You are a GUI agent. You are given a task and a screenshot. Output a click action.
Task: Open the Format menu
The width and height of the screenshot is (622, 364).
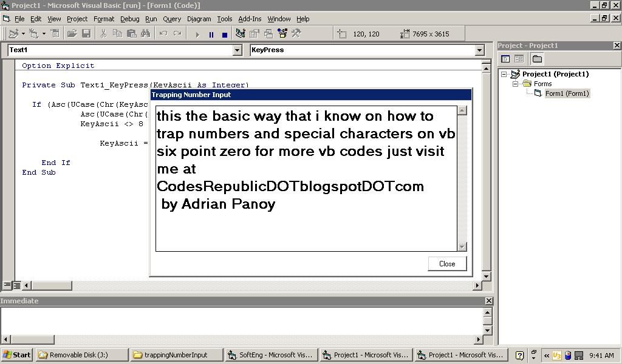tap(104, 19)
